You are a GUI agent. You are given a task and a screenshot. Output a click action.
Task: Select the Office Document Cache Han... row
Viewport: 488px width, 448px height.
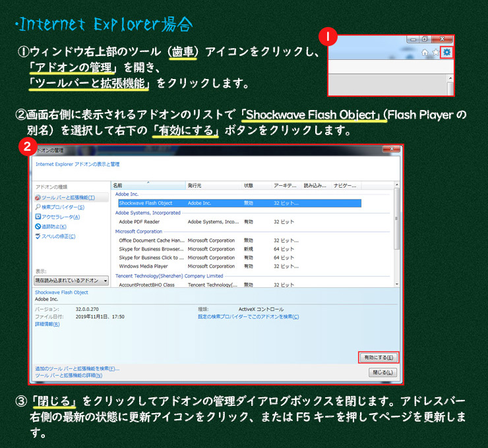pos(239,240)
